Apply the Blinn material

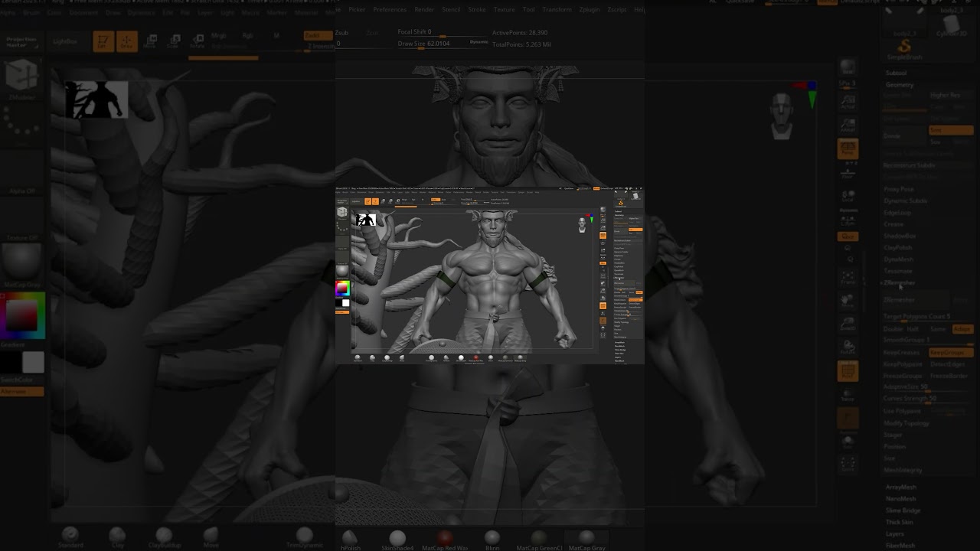(492, 539)
